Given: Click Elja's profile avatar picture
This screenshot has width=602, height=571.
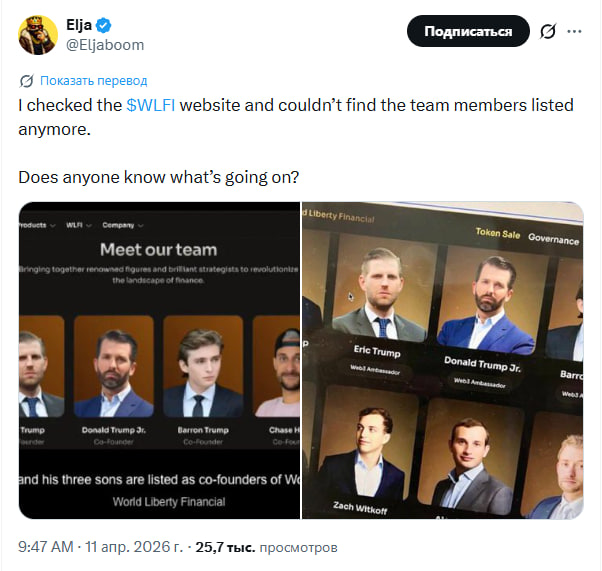Looking at the screenshot, I should pyautogui.click(x=37, y=35).
